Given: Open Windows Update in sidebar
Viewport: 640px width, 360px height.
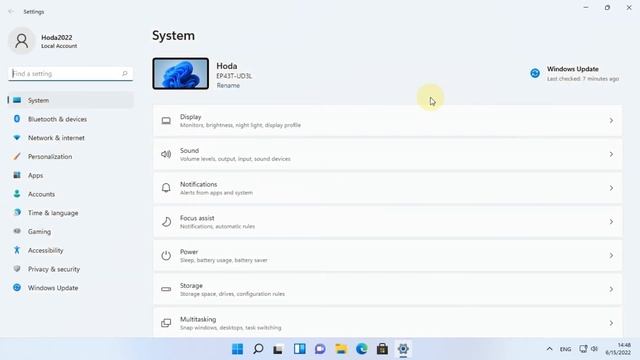Looking at the screenshot, I should 71,288.
